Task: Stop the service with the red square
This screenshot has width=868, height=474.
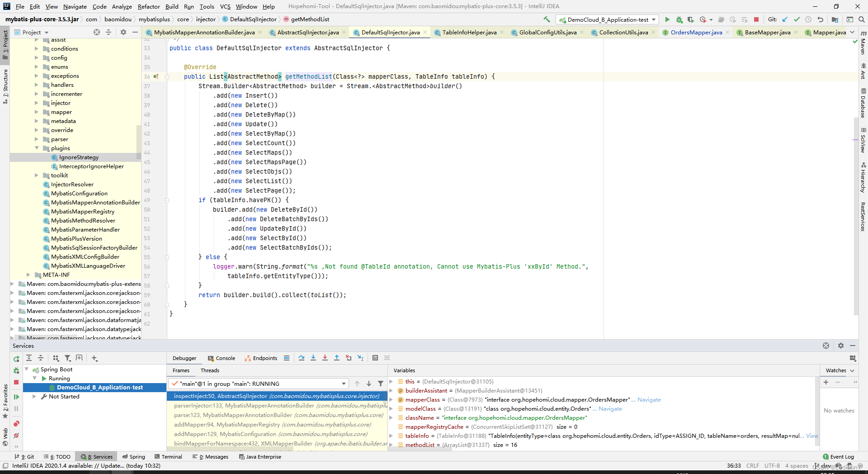Action: click(16, 382)
